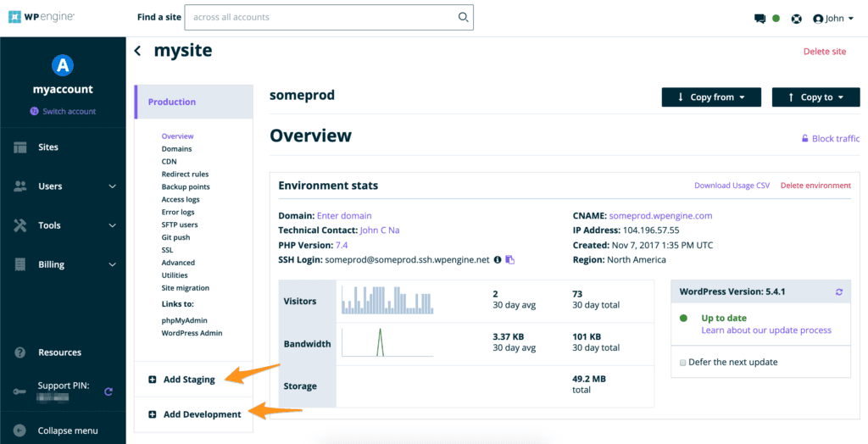
Task: Regenerate the Support PIN
Action: [x=108, y=391]
